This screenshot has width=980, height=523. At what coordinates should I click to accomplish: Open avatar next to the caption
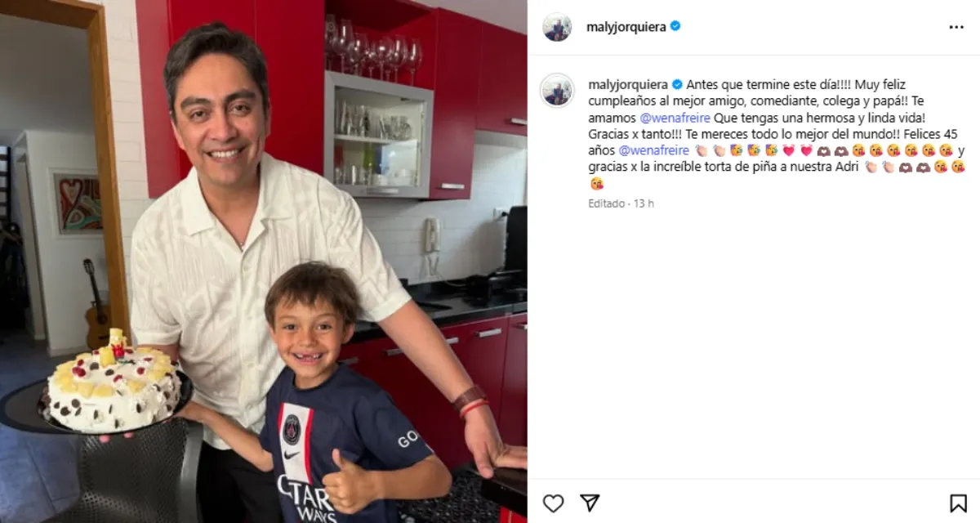(x=557, y=90)
